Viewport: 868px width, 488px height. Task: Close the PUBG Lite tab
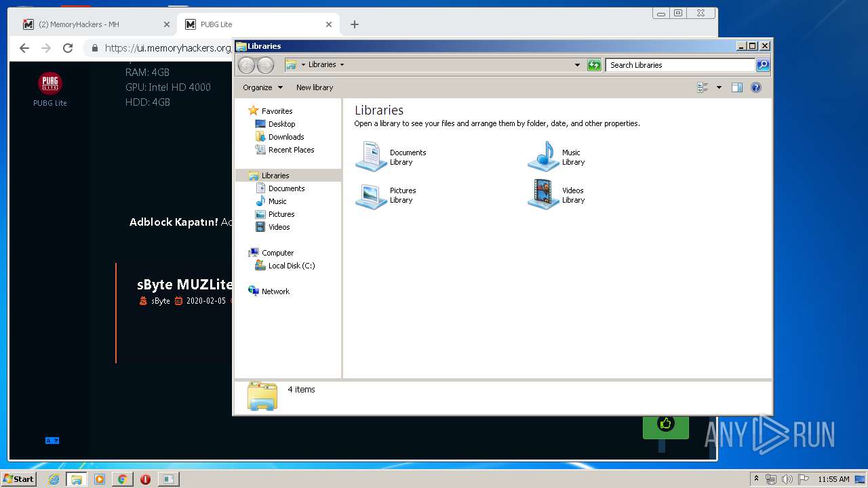pos(329,24)
